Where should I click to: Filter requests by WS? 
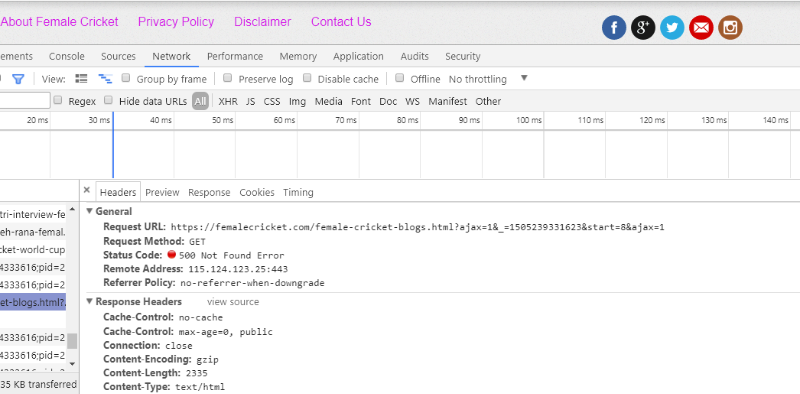click(412, 101)
